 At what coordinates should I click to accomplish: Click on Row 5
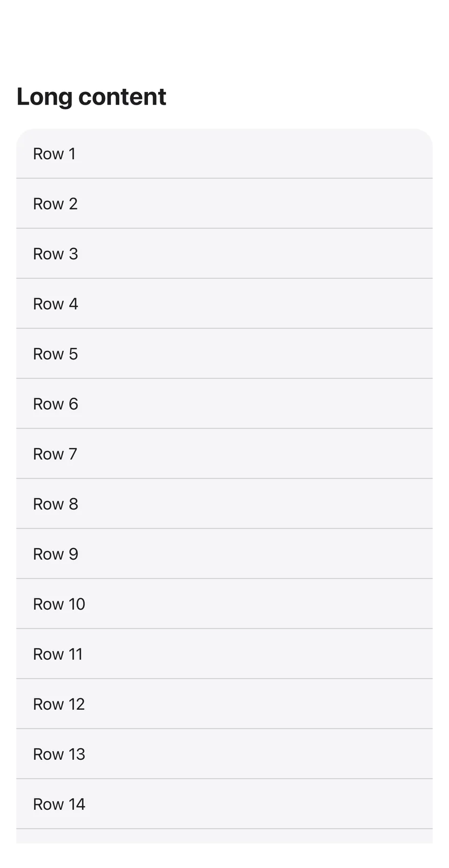224,354
